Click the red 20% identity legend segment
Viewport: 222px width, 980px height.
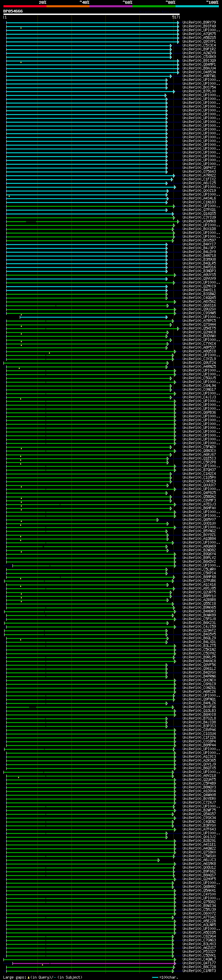pos(25,6)
